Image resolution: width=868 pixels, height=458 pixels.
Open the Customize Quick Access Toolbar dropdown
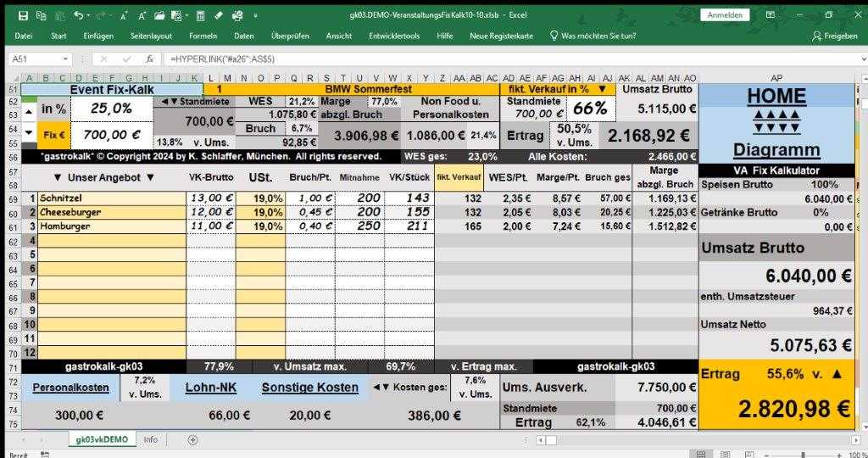click(257, 15)
